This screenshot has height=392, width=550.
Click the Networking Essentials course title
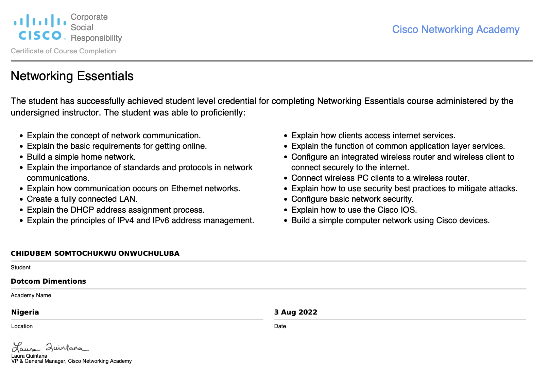tap(72, 76)
